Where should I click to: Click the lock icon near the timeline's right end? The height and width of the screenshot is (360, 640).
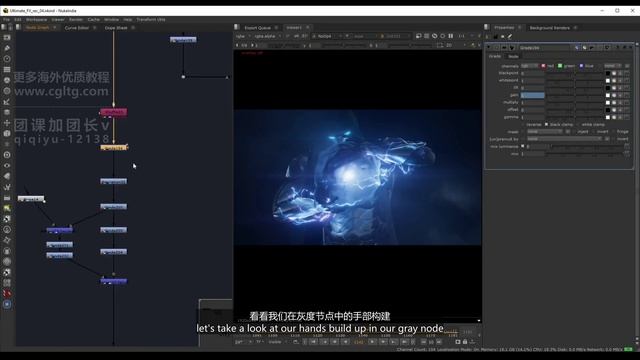pos(465,342)
